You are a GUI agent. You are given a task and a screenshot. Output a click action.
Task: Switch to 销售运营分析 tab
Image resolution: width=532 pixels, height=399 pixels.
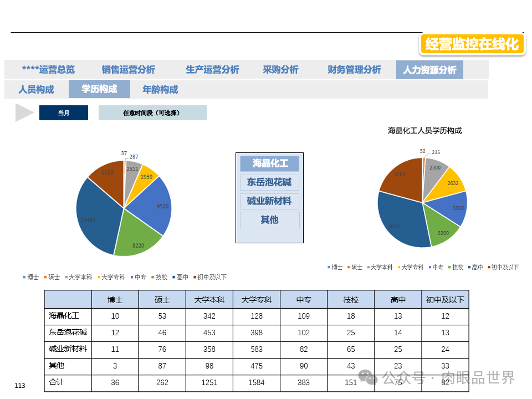point(128,70)
